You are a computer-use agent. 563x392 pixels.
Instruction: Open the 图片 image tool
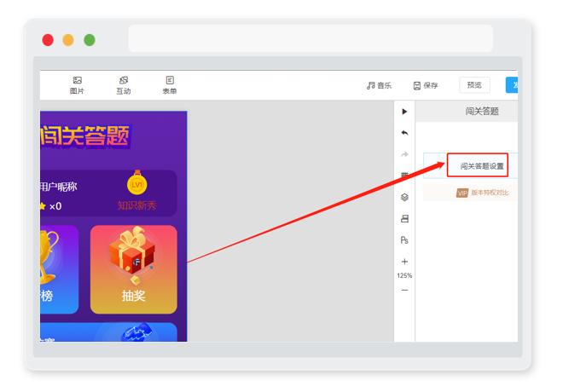(77, 85)
